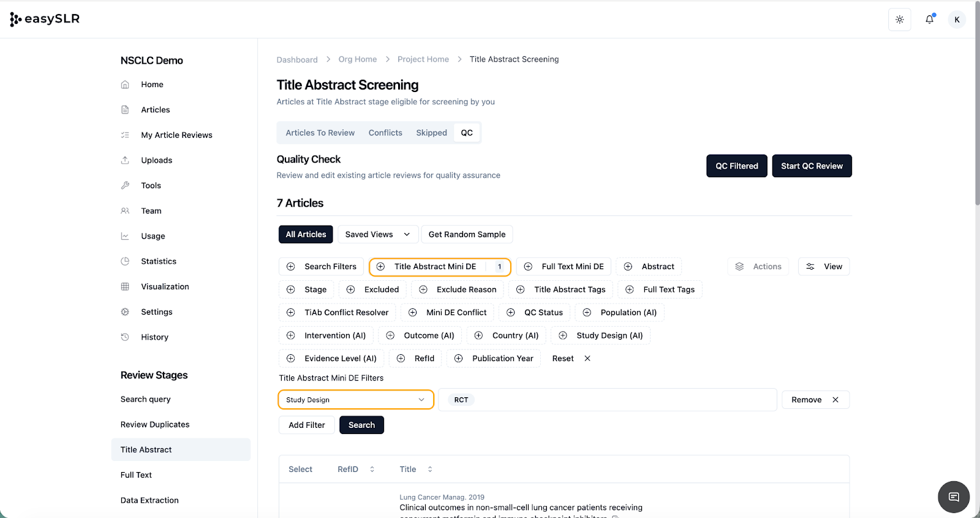Image resolution: width=980 pixels, height=518 pixels.
Task: Click the page vertical scrollbar
Action: 976,123
